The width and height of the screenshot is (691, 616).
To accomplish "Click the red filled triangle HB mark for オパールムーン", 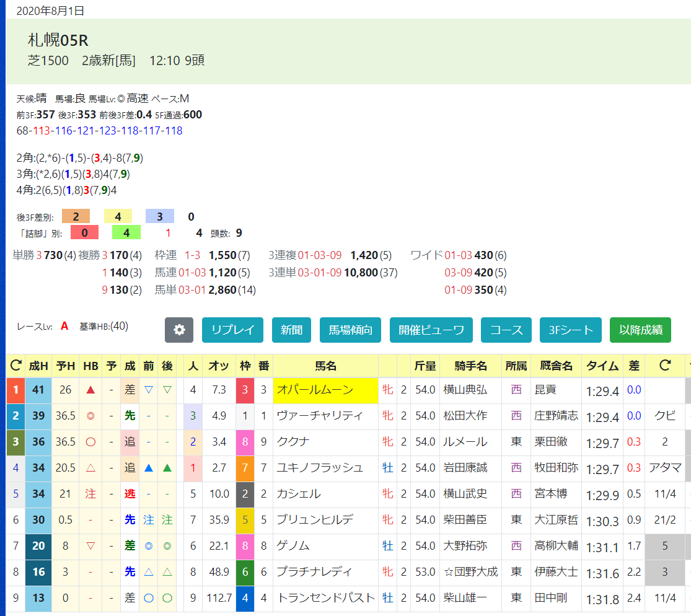I will [x=90, y=390].
